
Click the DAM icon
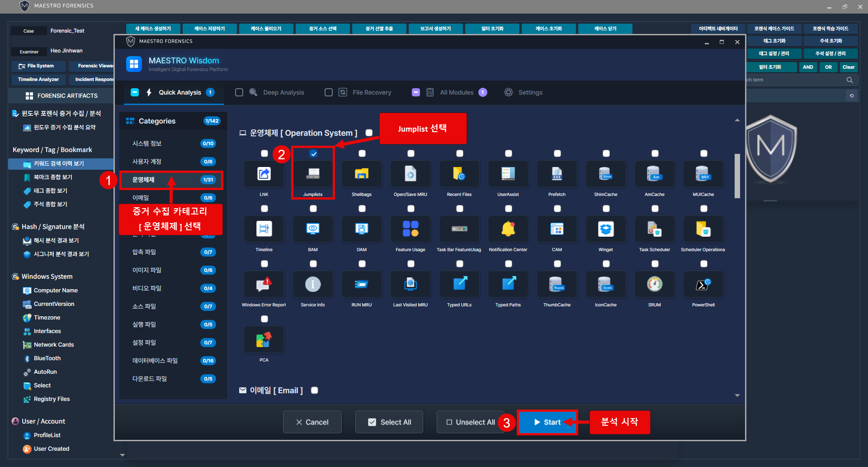pyautogui.click(x=362, y=229)
